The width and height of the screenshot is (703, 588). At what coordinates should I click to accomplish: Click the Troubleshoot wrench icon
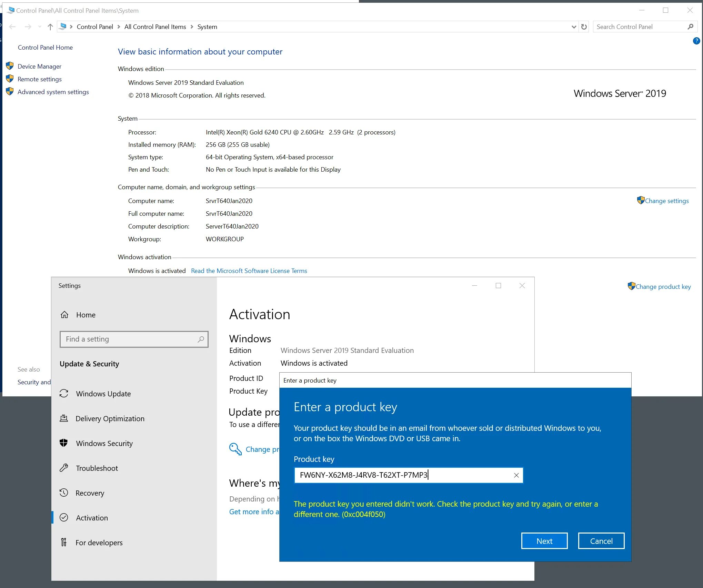[64, 468]
